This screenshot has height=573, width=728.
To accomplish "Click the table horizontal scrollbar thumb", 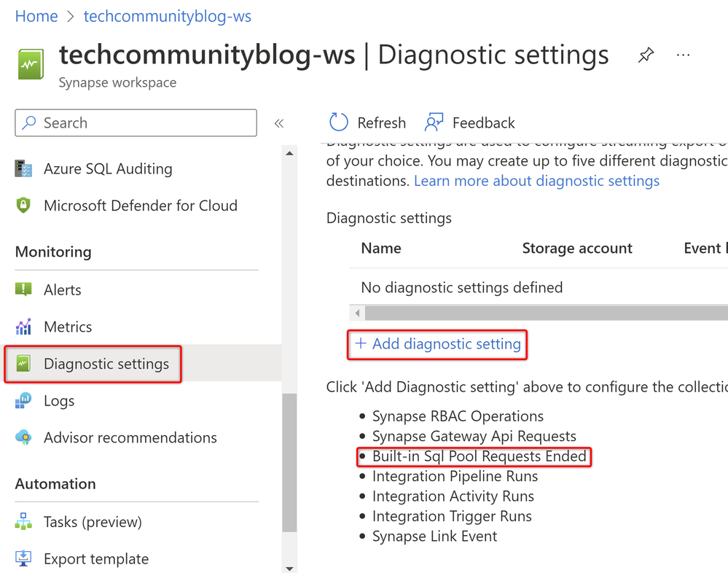I will [547, 313].
